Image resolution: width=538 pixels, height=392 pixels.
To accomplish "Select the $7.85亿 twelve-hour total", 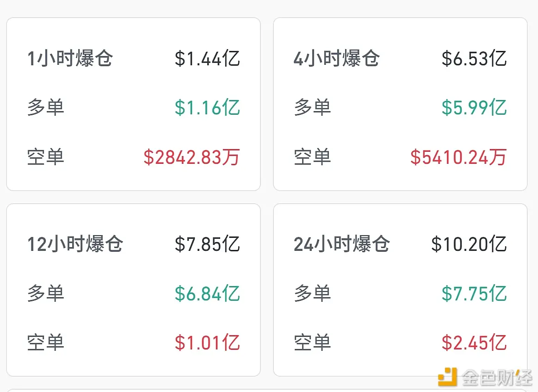I will click(x=207, y=244).
